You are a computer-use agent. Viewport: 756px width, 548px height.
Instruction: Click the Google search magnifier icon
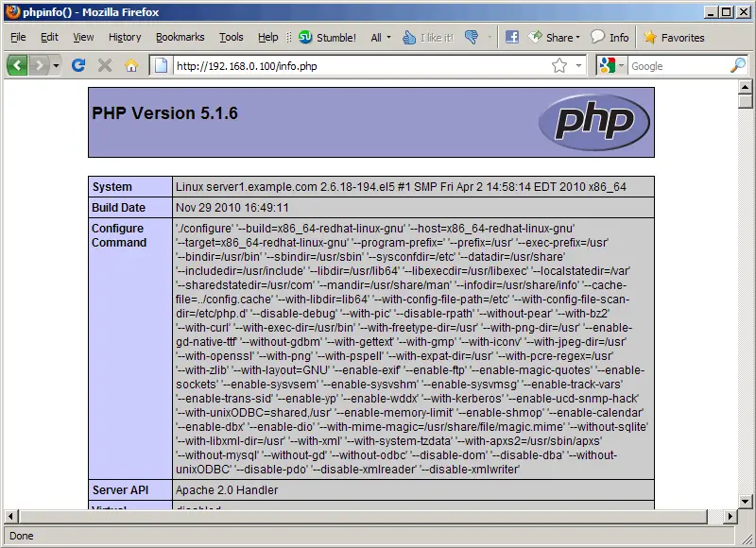click(x=738, y=65)
